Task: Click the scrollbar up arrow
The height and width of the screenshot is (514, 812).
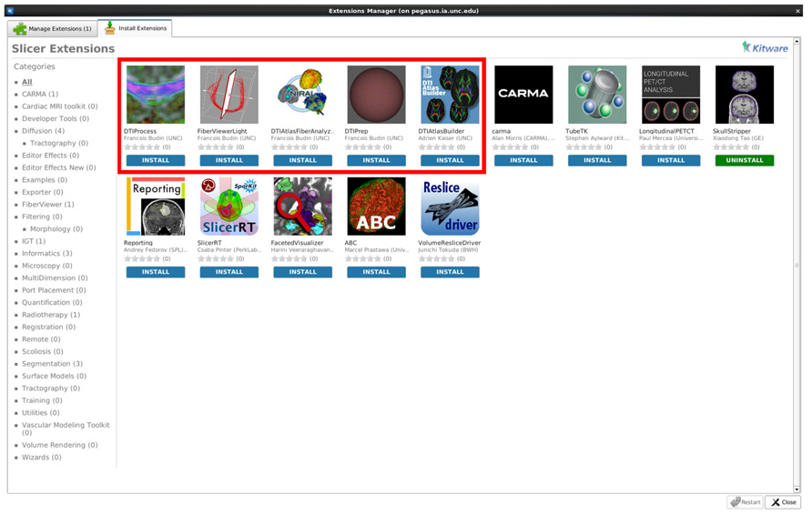Action: pos(797,40)
